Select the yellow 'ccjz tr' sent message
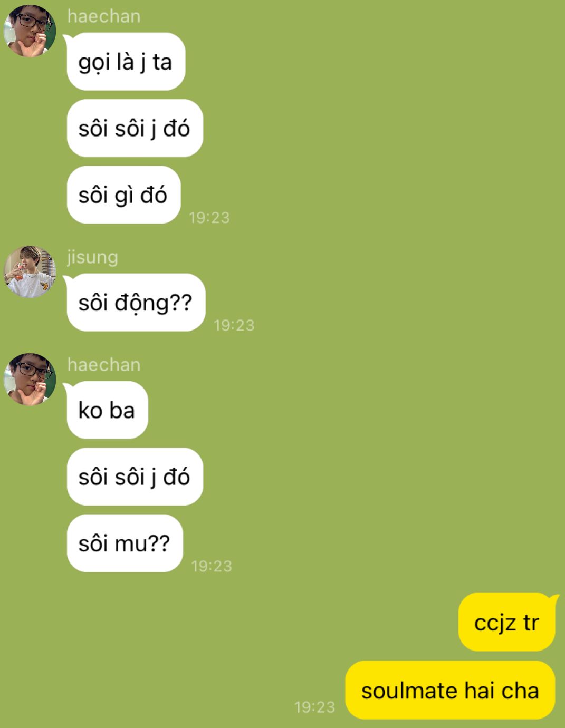 point(506,622)
